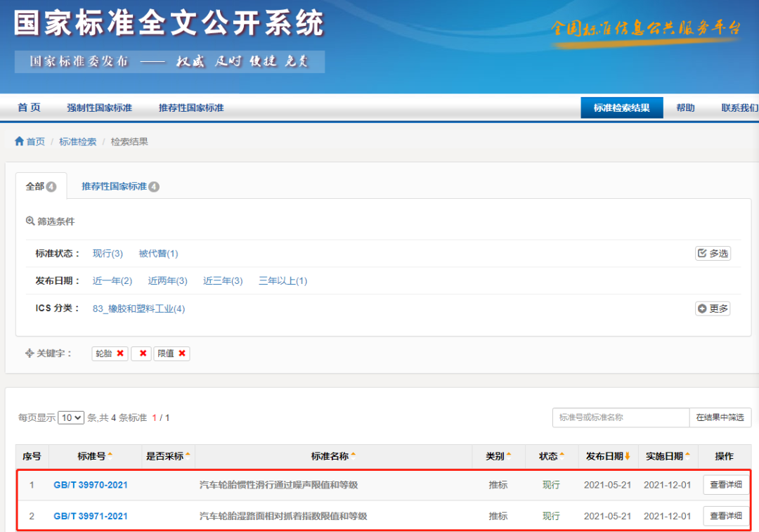Open the 每页显示 10 dropdown

[71, 417]
